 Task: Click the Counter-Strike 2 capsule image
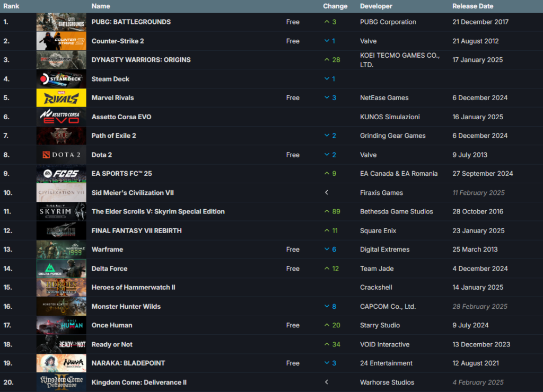(x=60, y=41)
